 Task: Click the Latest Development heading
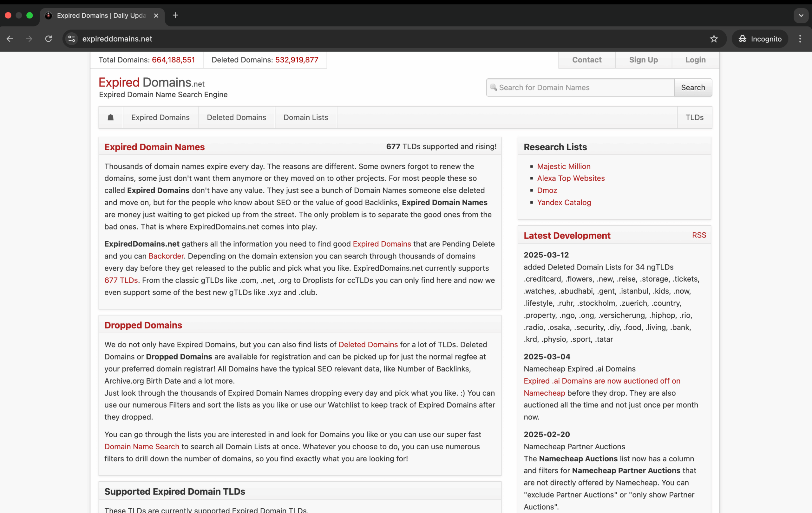[567, 235]
